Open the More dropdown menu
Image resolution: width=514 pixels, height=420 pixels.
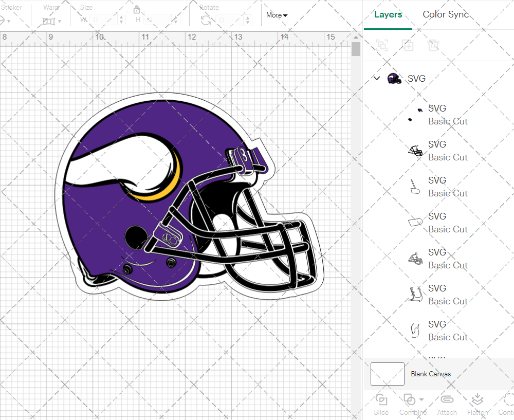(x=277, y=15)
